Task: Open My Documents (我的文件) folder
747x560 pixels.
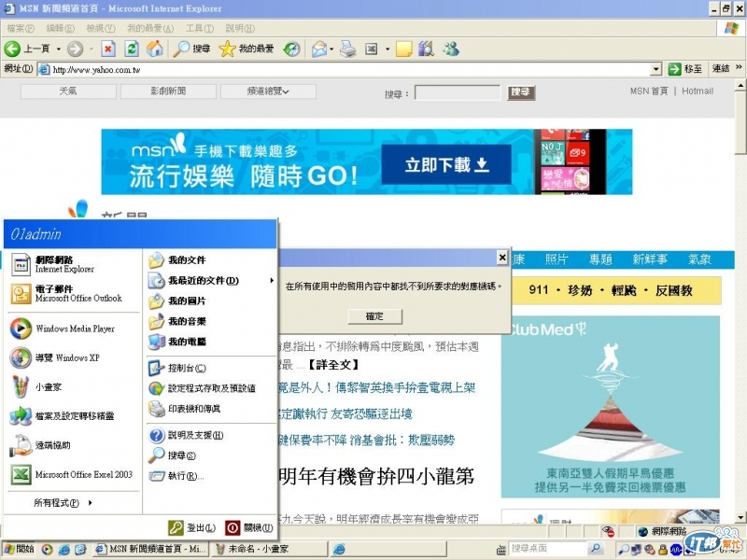Action: pyautogui.click(x=211, y=260)
